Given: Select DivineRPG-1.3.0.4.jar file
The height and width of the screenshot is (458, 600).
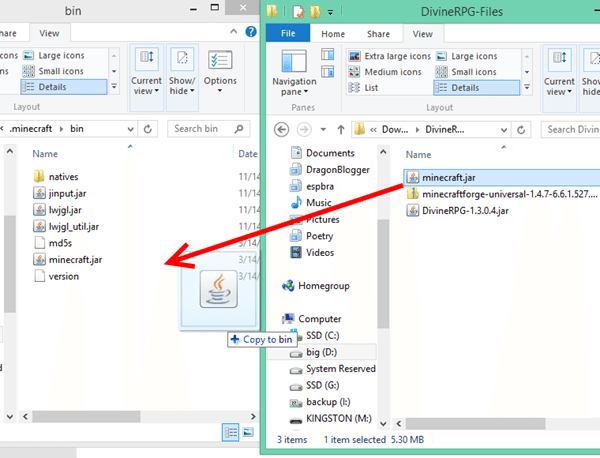Looking at the screenshot, I should tap(458, 211).
